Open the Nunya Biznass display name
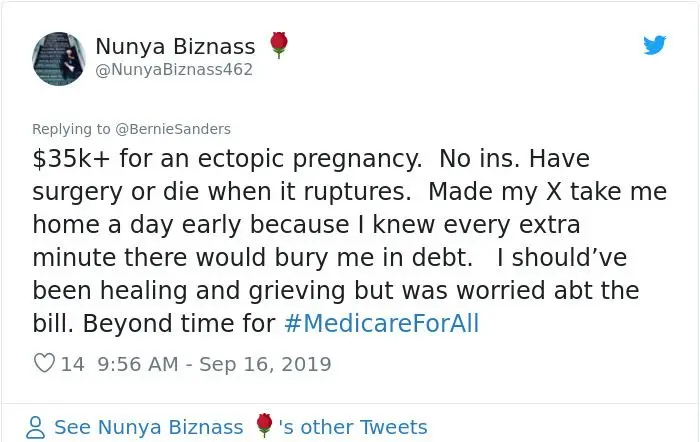Viewport: 700px width, 442px height. [x=175, y=46]
